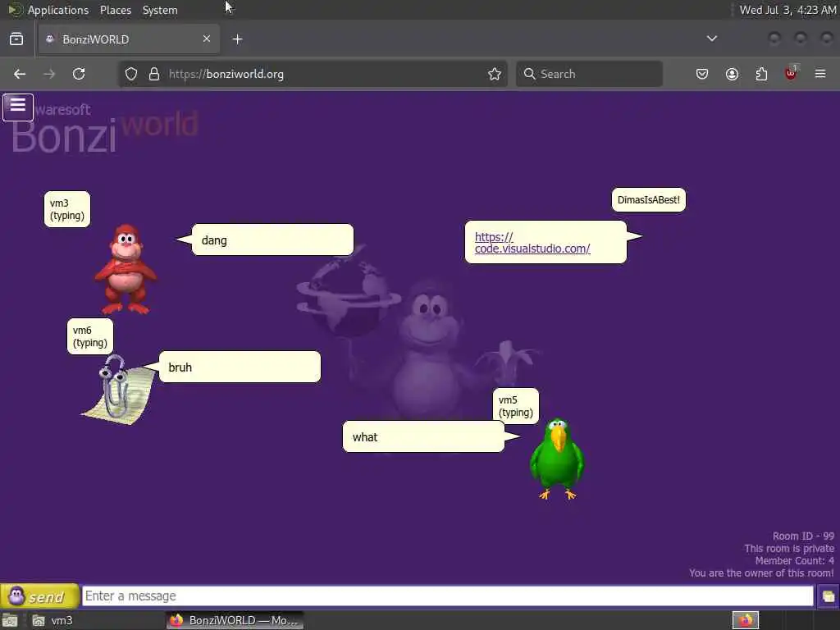Open the Applications menu
840x630 pixels.
pos(58,10)
